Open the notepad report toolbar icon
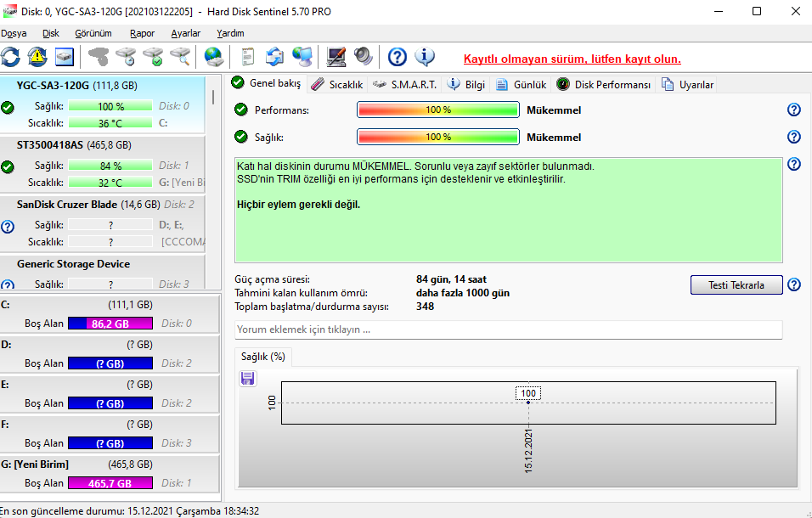The height and width of the screenshot is (518, 812). coord(248,56)
